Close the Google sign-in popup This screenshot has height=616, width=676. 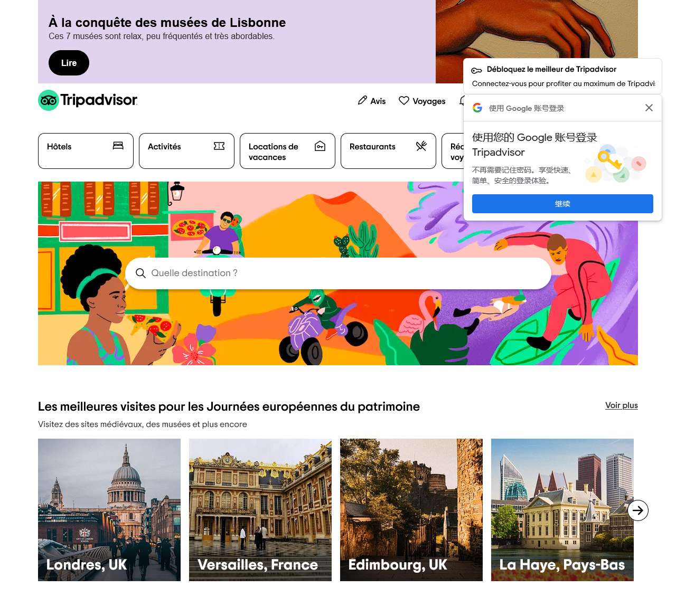click(649, 108)
